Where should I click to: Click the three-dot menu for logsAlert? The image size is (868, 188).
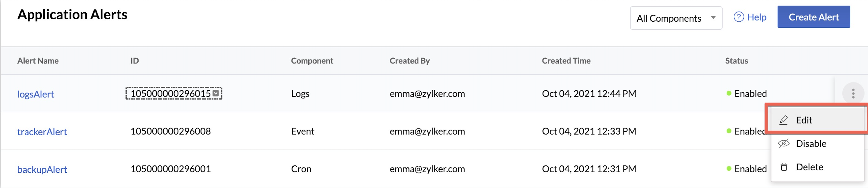(853, 93)
